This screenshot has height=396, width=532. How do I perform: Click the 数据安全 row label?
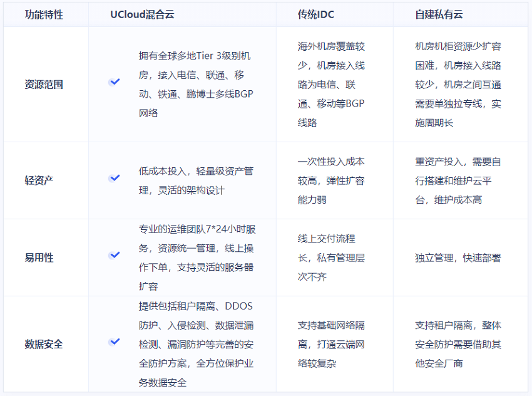point(44,344)
